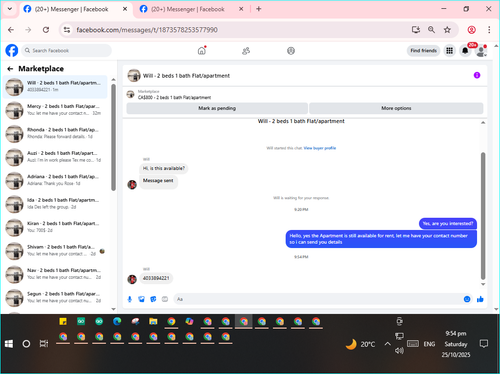Open the Kiran conversation in list
Screen dimensions: 500x374
(55, 227)
